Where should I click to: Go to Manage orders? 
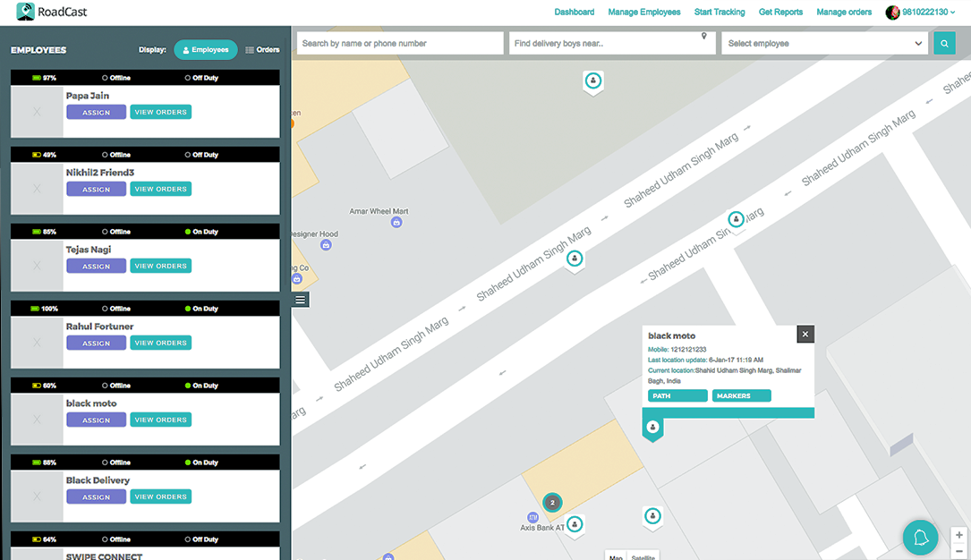click(x=843, y=13)
